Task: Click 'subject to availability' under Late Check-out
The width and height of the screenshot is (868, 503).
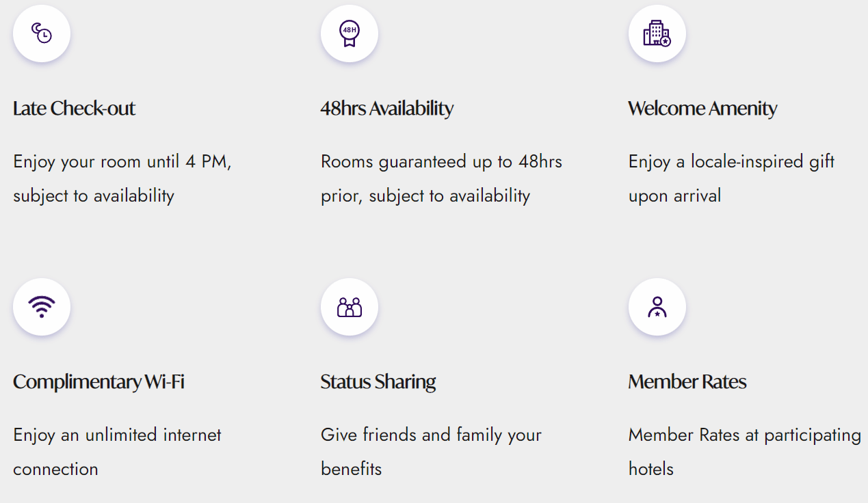Action: [94, 196]
